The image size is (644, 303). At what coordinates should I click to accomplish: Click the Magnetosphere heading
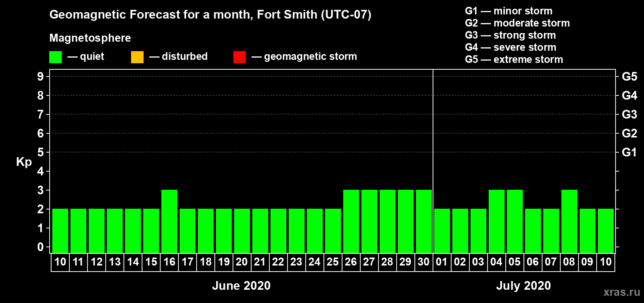pos(90,38)
